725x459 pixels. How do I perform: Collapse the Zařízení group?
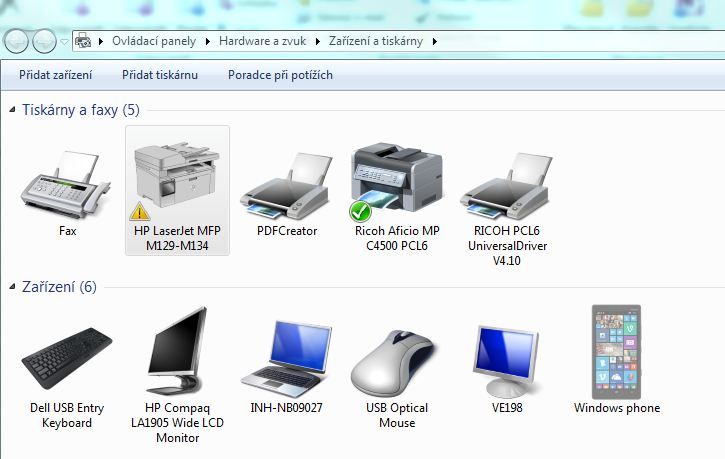coord(12,287)
